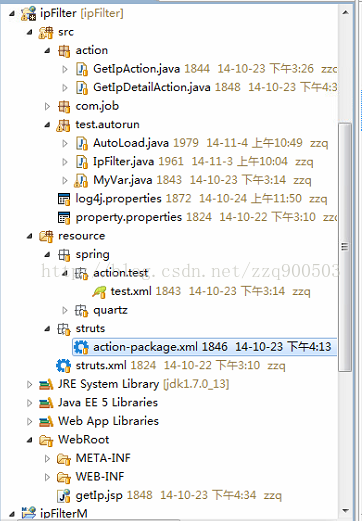Click the MyVar.java file icon
Screen dimensions: 362x521
click(x=81, y=181)
